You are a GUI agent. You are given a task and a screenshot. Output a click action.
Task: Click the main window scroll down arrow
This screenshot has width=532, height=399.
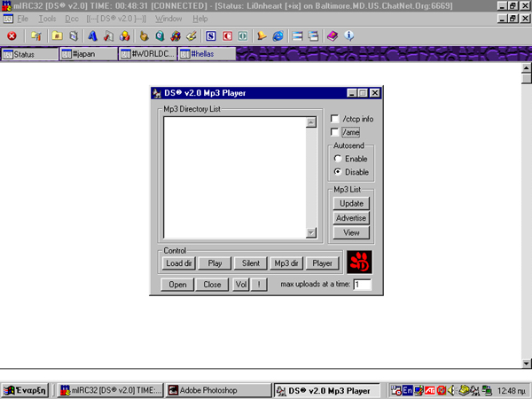(527, 364)
